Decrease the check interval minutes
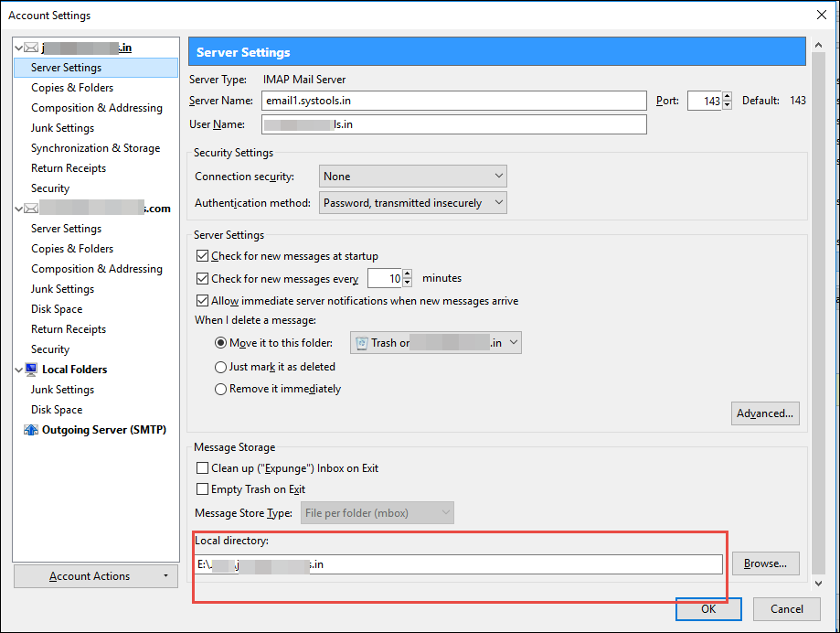 (x=407, y=283)
